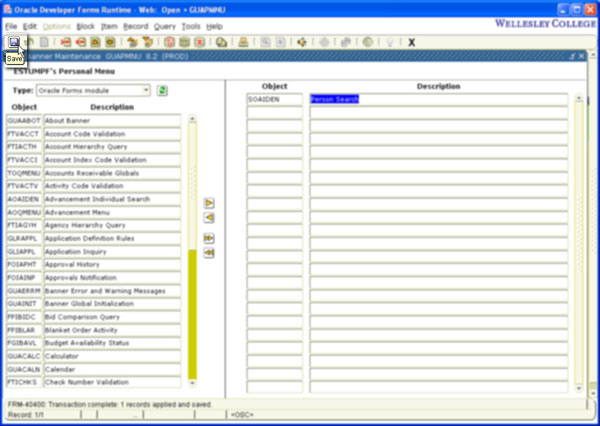Image resolution: width=600 pixels, height=426 pixels.
Task: Click the double right-arrow Insert All button
Action: pyautogui.click(x=209, y=238)
